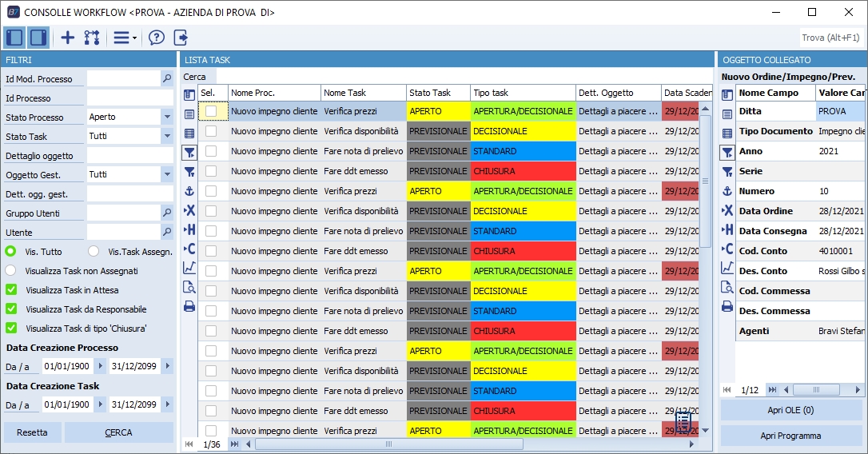Image resolution: width=868 pixels, height=454 pixels.
Task: Click the workflow diagram icon in top toolbar
Action: click(x=92, y=38)
